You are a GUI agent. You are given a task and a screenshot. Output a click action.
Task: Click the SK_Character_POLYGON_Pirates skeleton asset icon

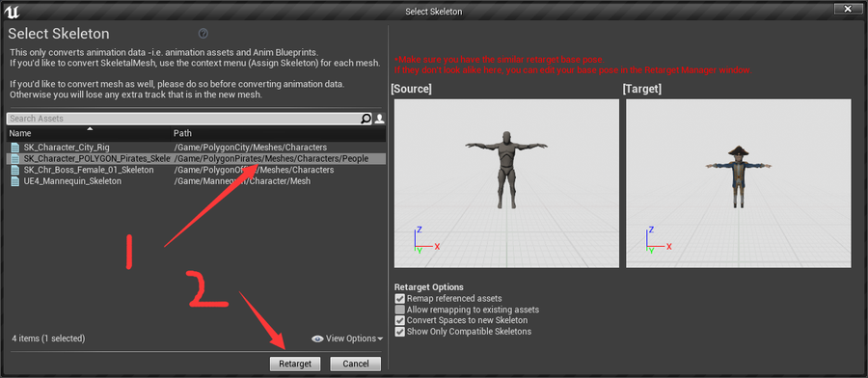[x=14, y=159]
